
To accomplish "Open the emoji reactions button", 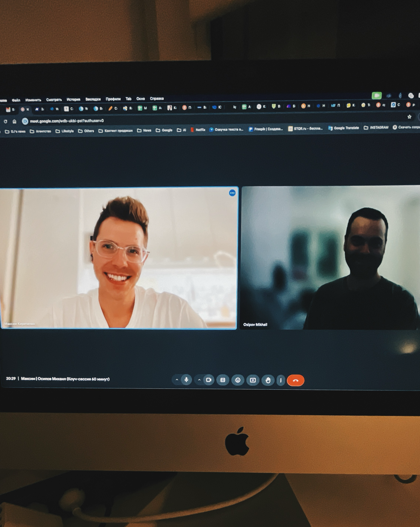I will [238, 380].
